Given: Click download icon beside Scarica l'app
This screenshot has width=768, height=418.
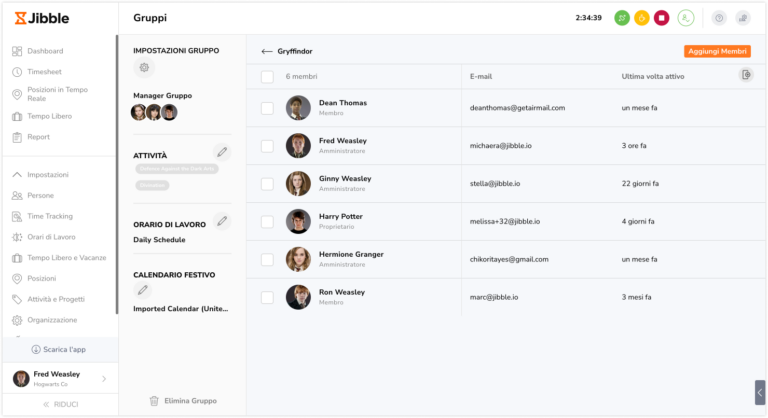Looking at the screenshot, I should tap(36, 349).
